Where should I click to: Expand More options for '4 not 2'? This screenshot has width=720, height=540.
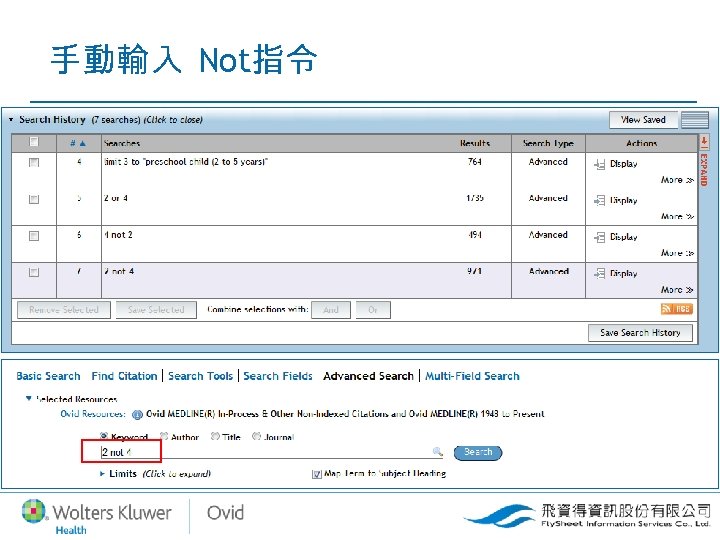click(677, 253)
